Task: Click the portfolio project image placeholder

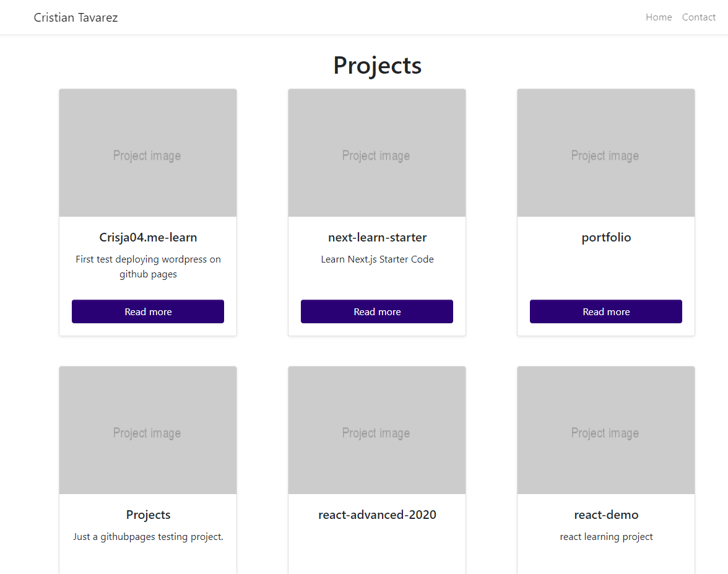Action: point(605,152)
